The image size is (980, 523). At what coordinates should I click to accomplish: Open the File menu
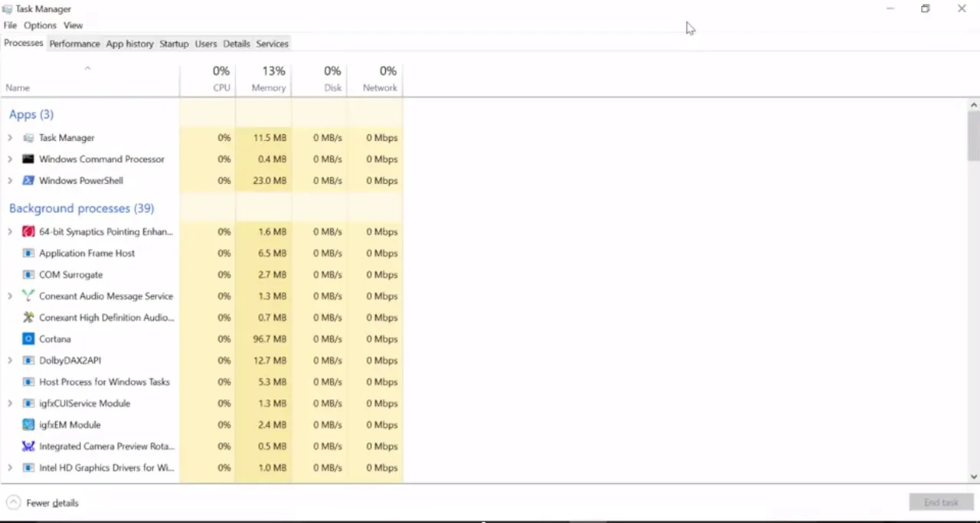coord(10,25)
